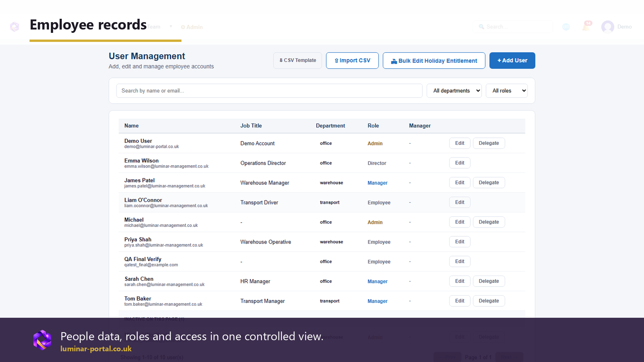Click the Manager column header
The width and height of the screenshot is (644, 362).
tap(420, 126)
